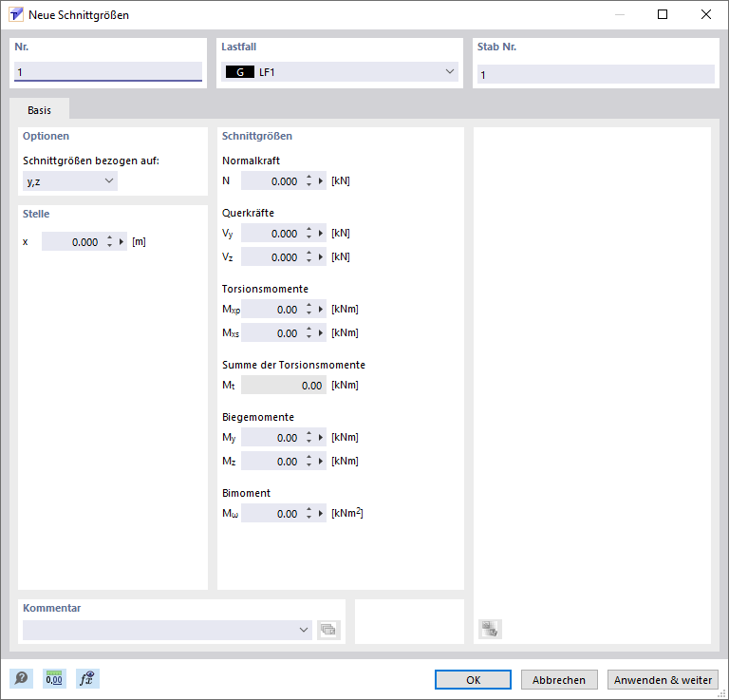Open the arrow menu next to Mxs
Image resolution: width=729 pixels, height=700 pixels.
321,333
